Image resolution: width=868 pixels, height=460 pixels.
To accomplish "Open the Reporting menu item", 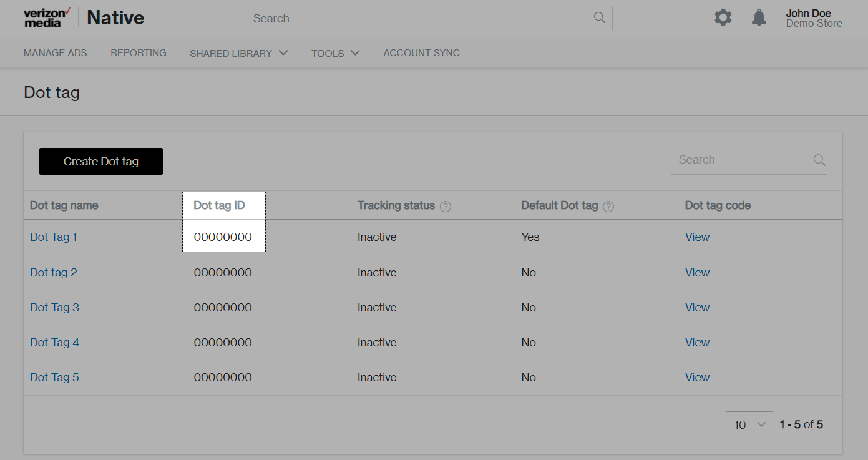I will [139, 53].
